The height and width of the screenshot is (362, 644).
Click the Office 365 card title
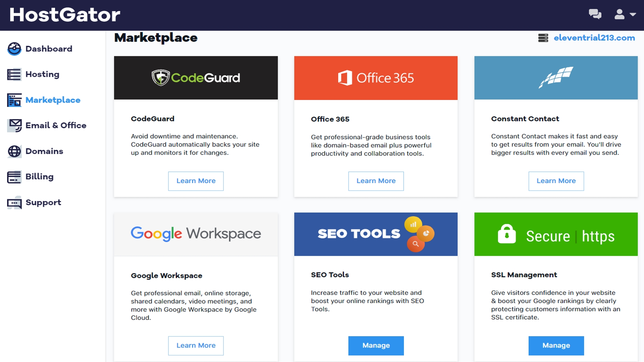tap(330, 119)
